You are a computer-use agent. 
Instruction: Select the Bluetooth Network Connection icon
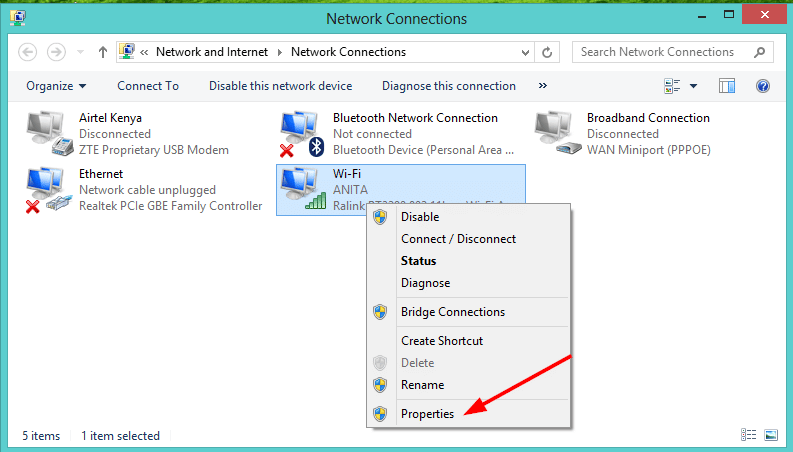[x=302, y=133]
